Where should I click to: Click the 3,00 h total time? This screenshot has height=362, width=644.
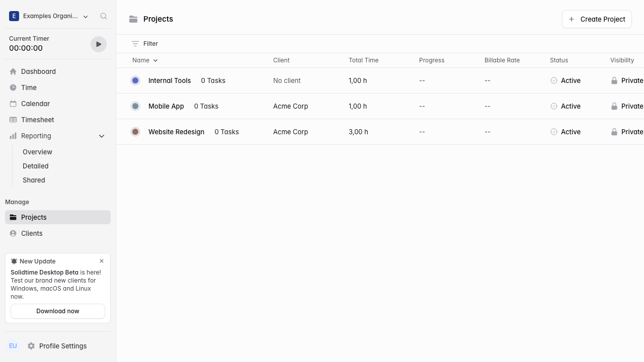[358, 132]
